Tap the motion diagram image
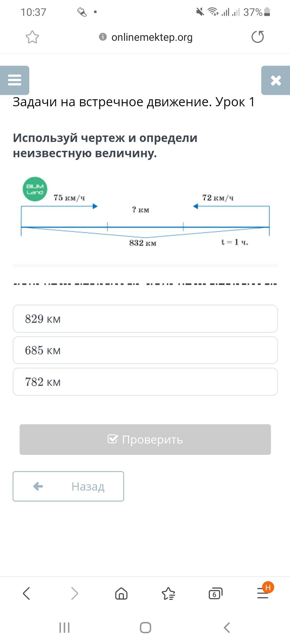This screenshot has height=644, width=290. (145, 215)
